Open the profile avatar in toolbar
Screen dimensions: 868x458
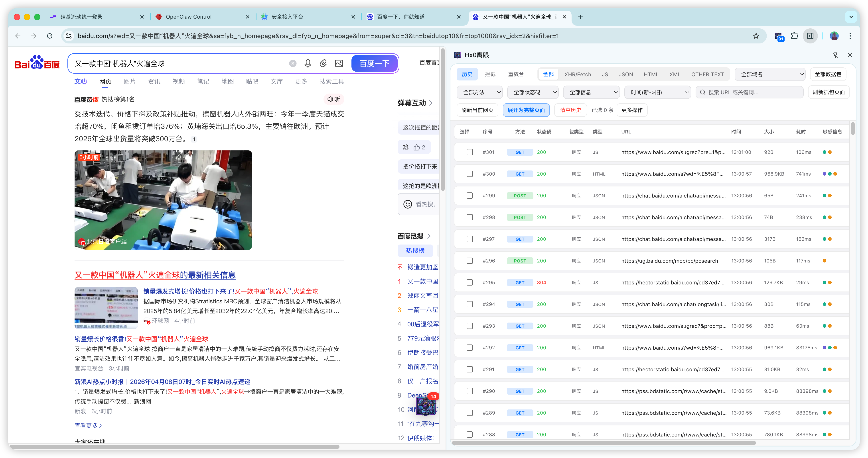834,36
